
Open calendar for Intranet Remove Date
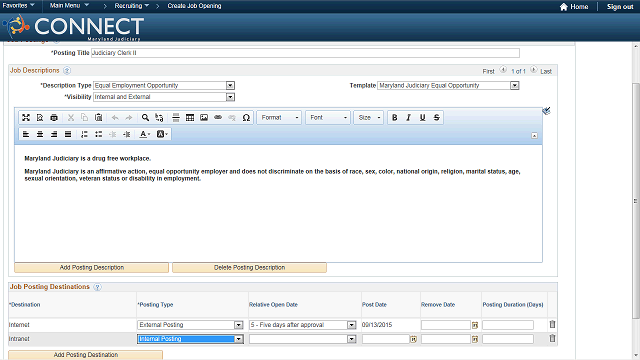pos(475,339)
